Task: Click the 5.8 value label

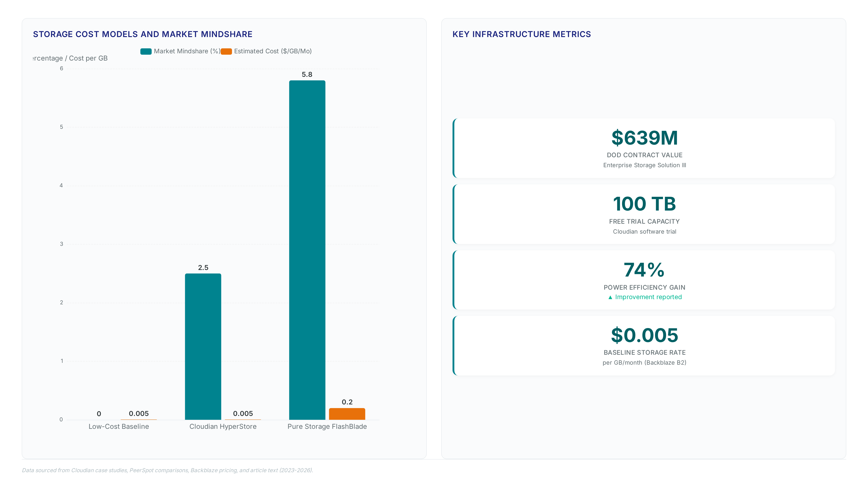Action: coord(307,74)
